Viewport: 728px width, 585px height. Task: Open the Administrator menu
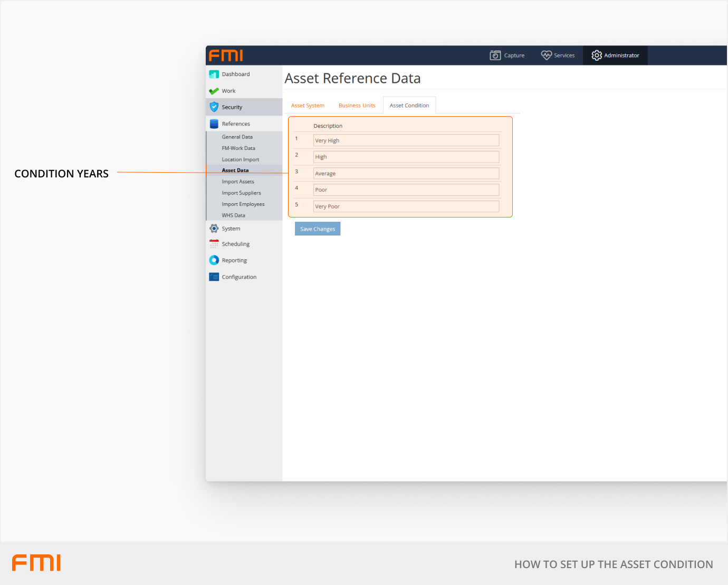pos(615,55)
